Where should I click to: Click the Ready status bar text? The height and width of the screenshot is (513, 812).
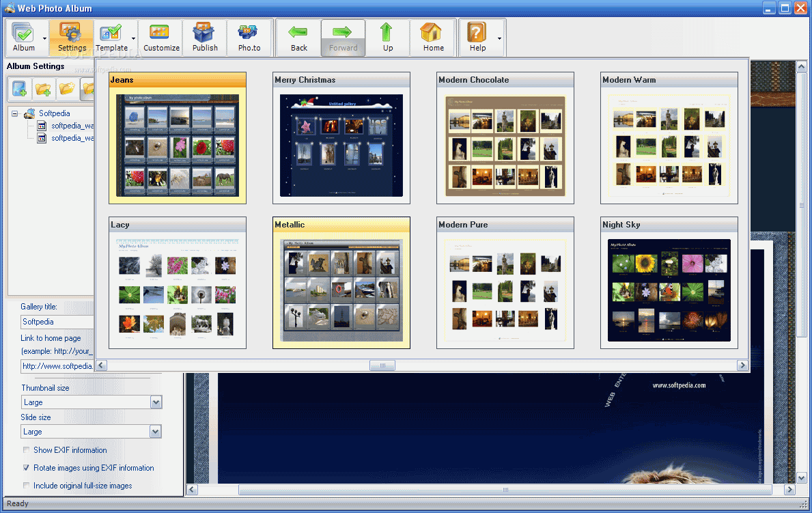18,503
